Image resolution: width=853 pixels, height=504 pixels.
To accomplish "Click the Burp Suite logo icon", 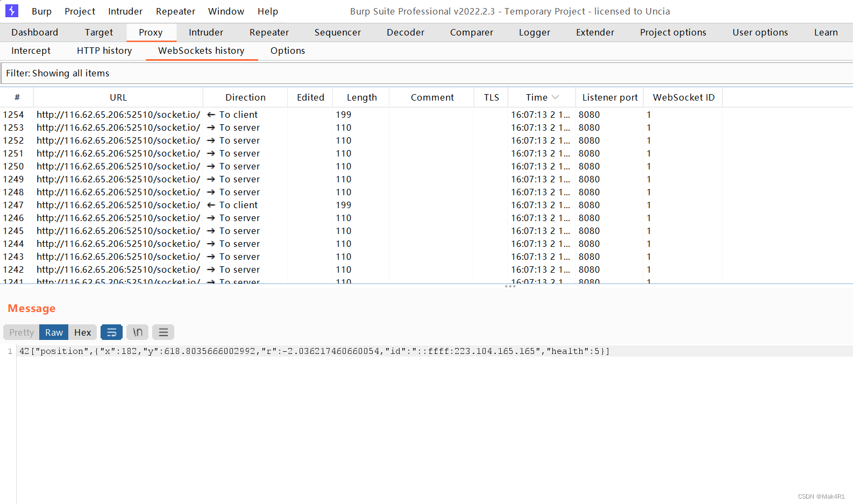I will point(11,11).
